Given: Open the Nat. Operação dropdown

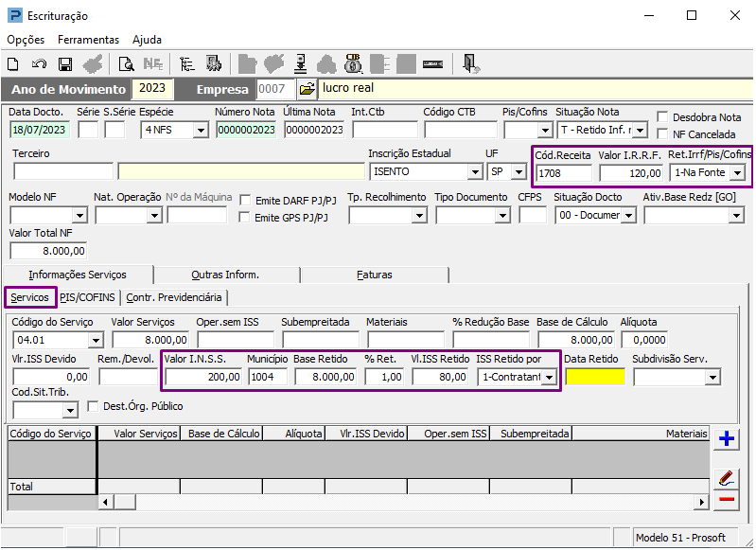Looking at the screenshot, I should coord(154,215).
